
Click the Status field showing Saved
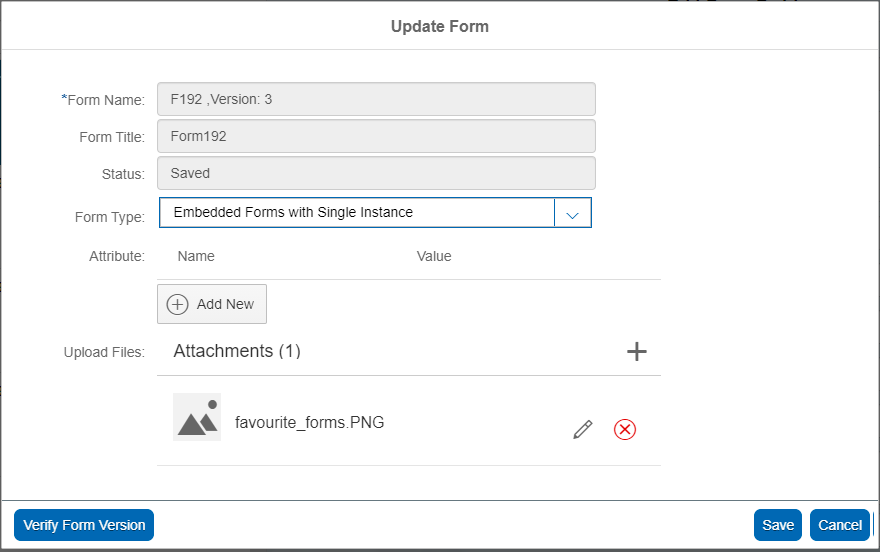coord(376,173)
